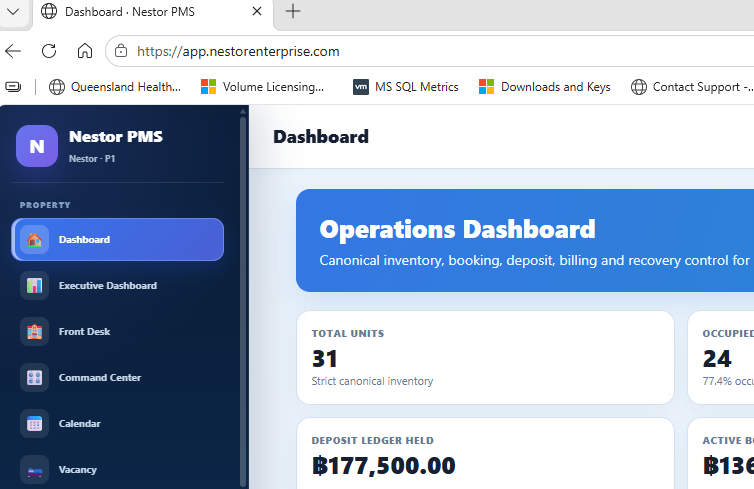Click the Dashboard page title
Viewport: 754px width, 489px height.
321,137
